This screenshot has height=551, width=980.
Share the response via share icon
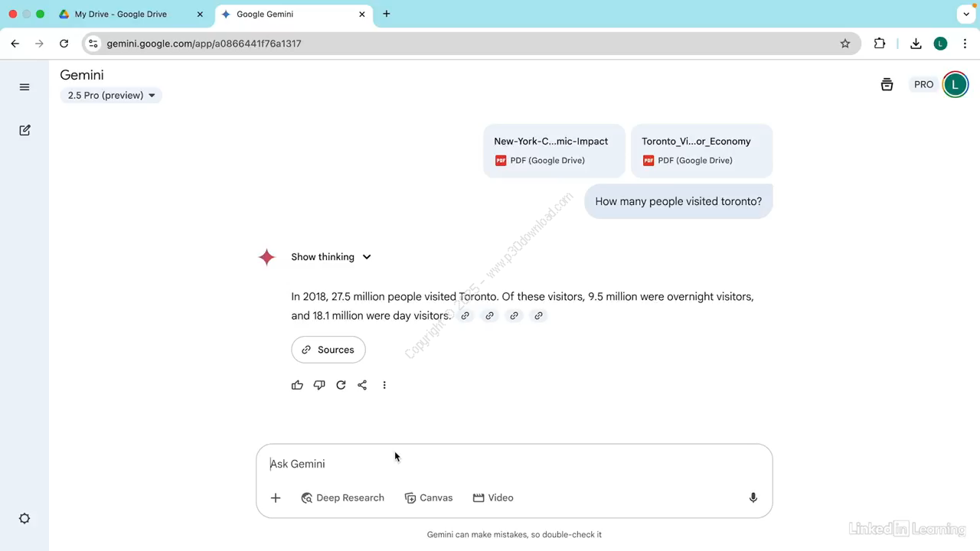362,385
